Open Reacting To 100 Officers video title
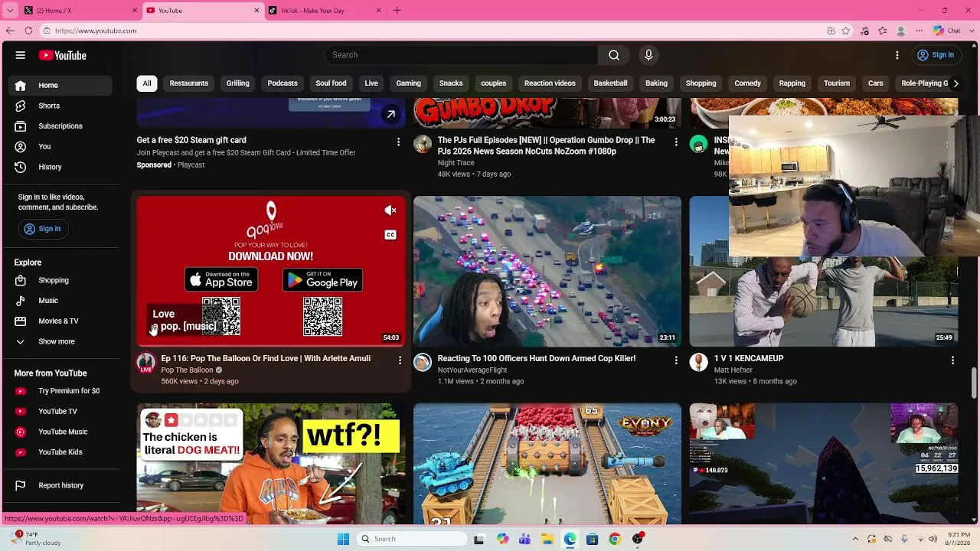The width and height of the screenshot is (980, 551). point(537,358)
